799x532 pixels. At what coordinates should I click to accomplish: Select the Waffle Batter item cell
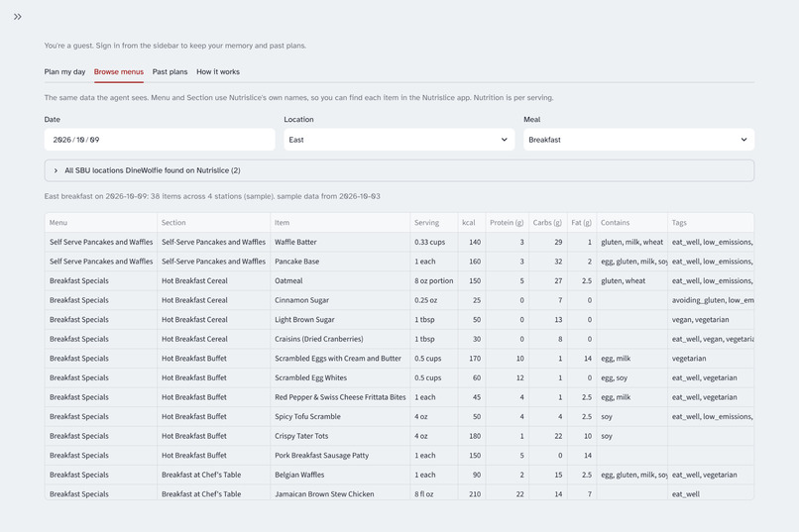[x=340, y=242]
